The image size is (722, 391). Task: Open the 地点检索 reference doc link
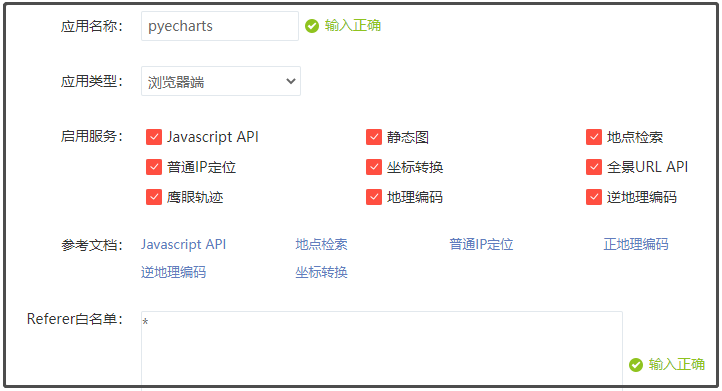click(x=321, y=244)
